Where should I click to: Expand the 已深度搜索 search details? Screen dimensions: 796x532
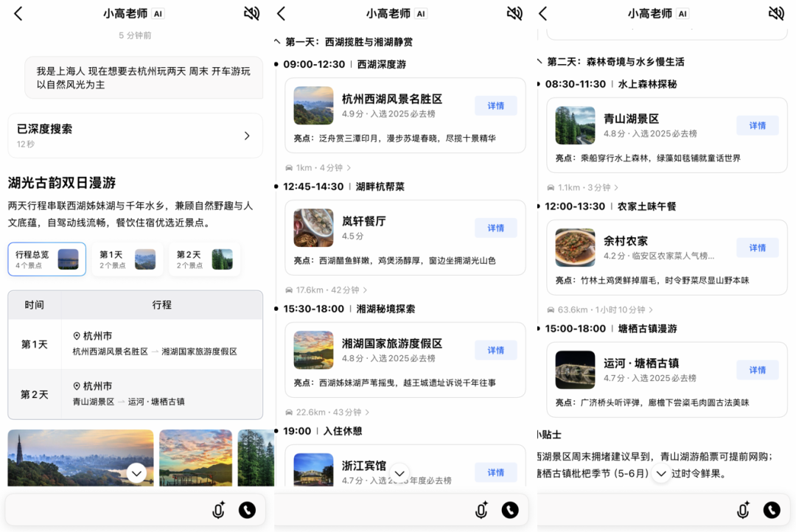(136, 136)
